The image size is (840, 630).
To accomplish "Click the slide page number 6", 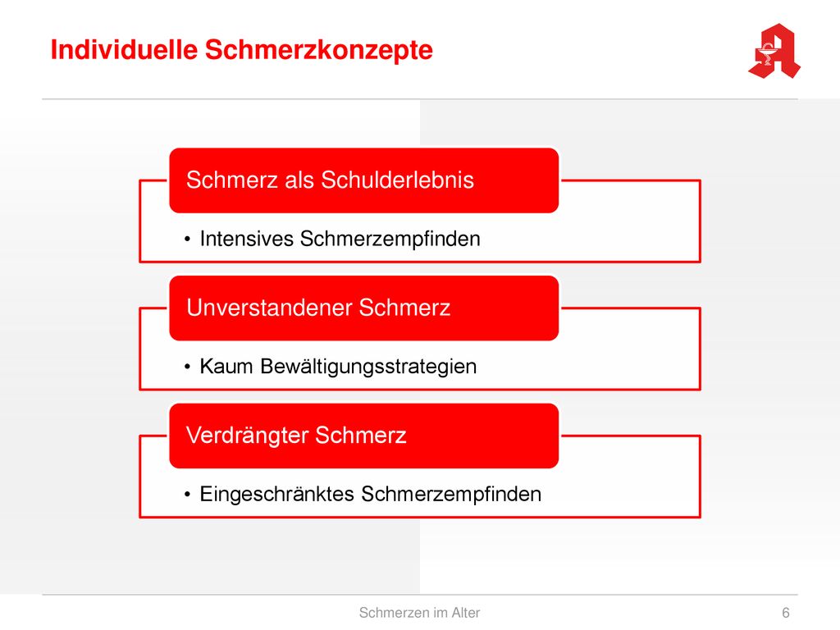I will tap(785, 612).
